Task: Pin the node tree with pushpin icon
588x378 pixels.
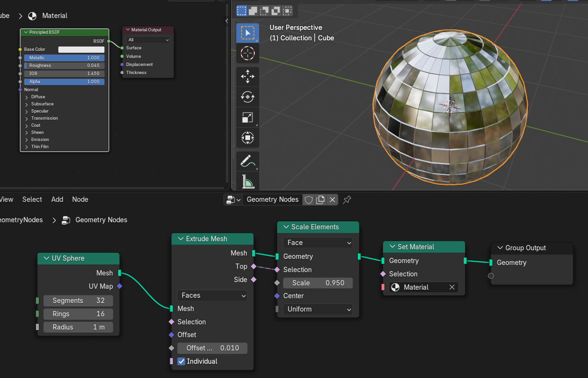Action: click(347, 199)
